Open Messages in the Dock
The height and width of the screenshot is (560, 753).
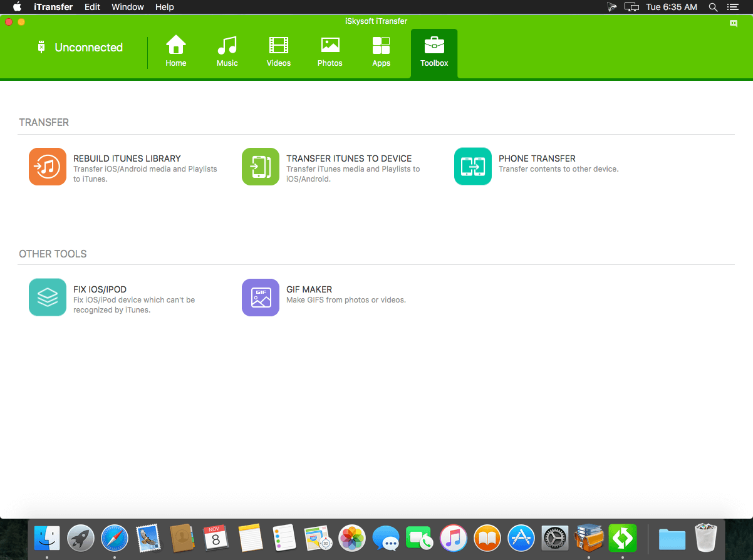pos(386,538)
